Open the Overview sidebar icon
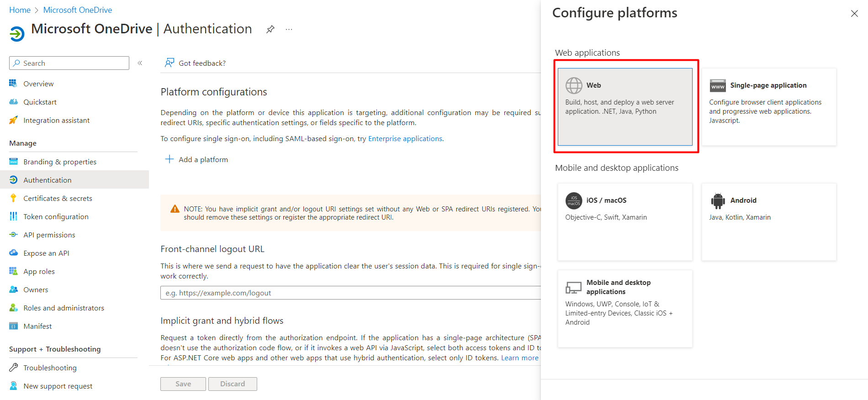This screenshot has height=400, width=868. click(13, 84)
